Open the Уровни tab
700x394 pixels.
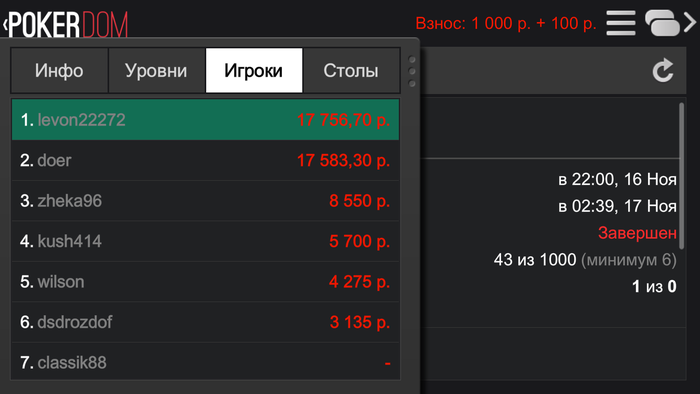pyautogui.click(x=156, y=71)
